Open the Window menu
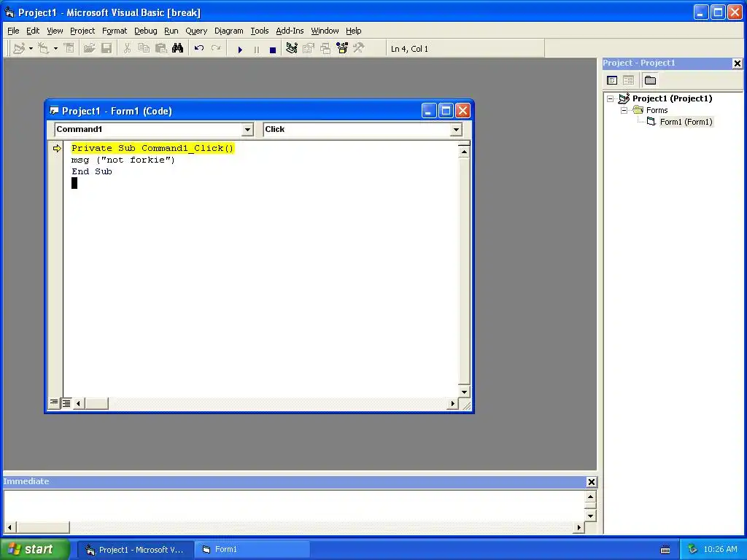The width and height of the screenshot is (747, 560). pyautogui.click(x=325, y=31)
